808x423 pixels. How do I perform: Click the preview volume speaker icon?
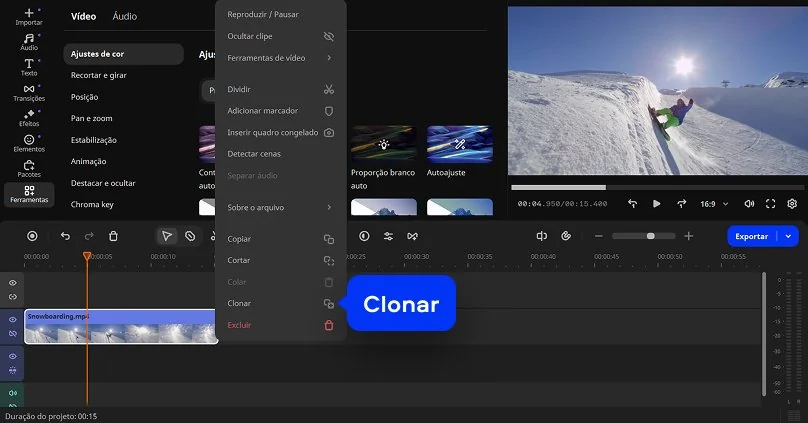pos(749,203)
